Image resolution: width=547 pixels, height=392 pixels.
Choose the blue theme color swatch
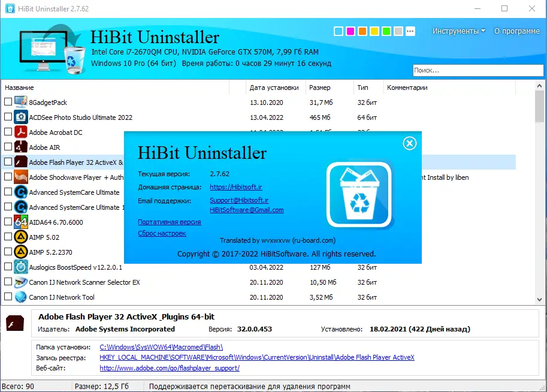[338, 31]
